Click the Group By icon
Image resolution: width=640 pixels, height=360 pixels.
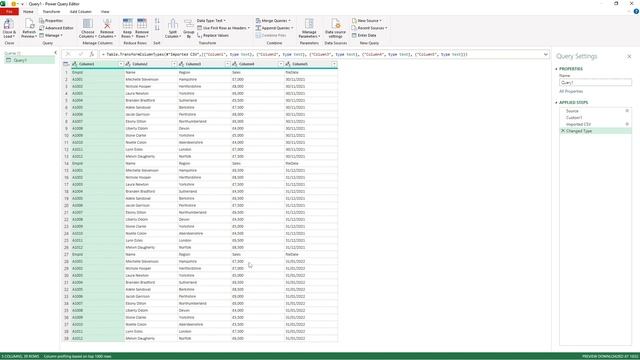click(x=189, y=24)
